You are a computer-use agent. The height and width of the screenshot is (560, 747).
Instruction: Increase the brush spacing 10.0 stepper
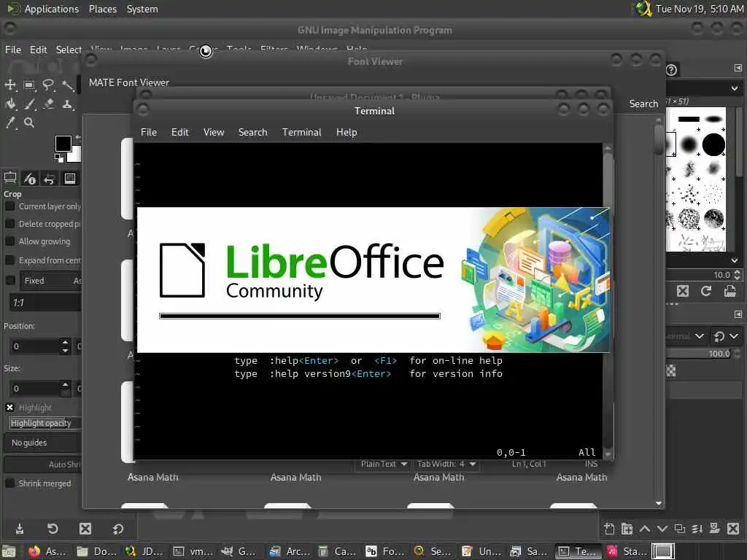[738, 272]
